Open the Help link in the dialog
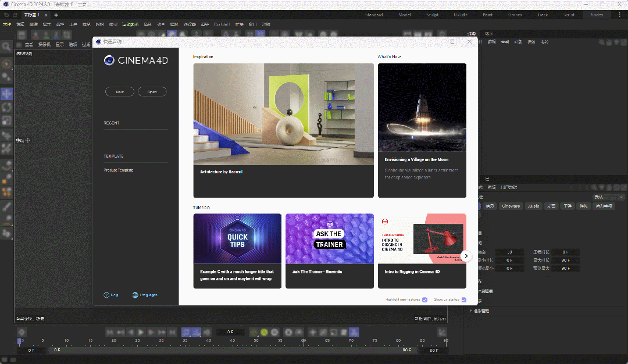Viewport: 628px width, 364px height. [x=115, y=295]
